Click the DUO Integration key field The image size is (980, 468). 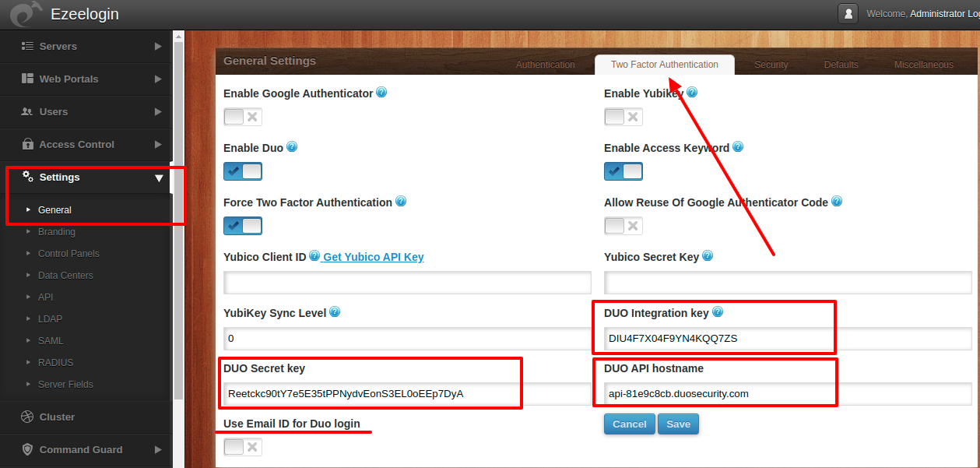(x=788, y=339)
